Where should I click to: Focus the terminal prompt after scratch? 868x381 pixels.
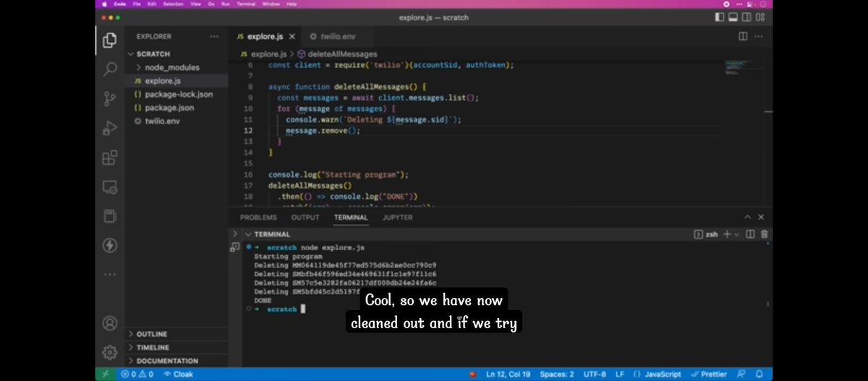coord(303,309)
